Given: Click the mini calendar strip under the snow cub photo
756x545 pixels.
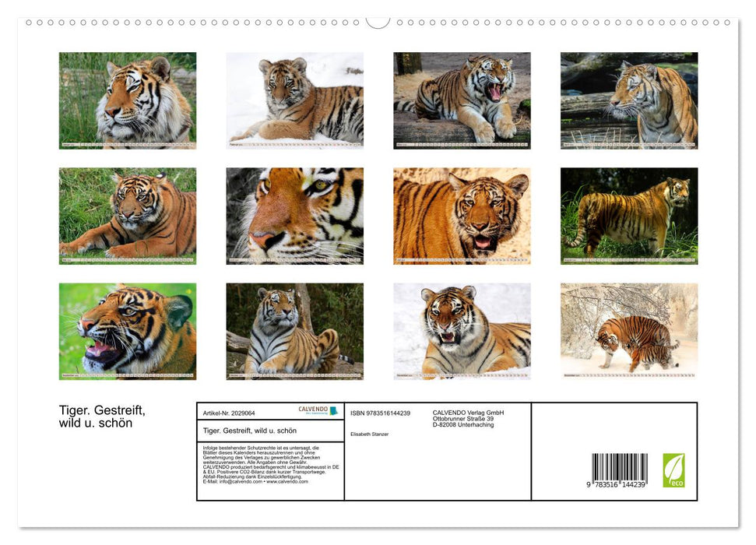Looking at the screenshot, I should tap(294, 144).
